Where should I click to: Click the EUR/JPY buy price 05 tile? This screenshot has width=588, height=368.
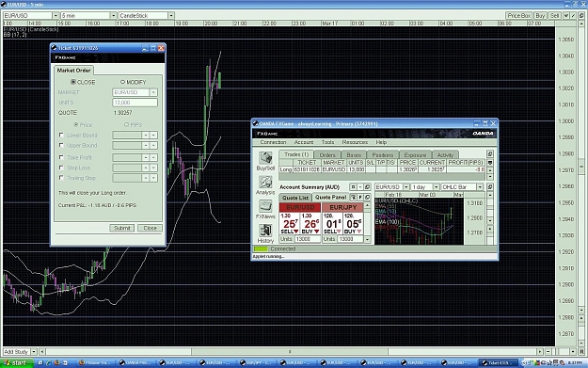click(x=353, y=224)
